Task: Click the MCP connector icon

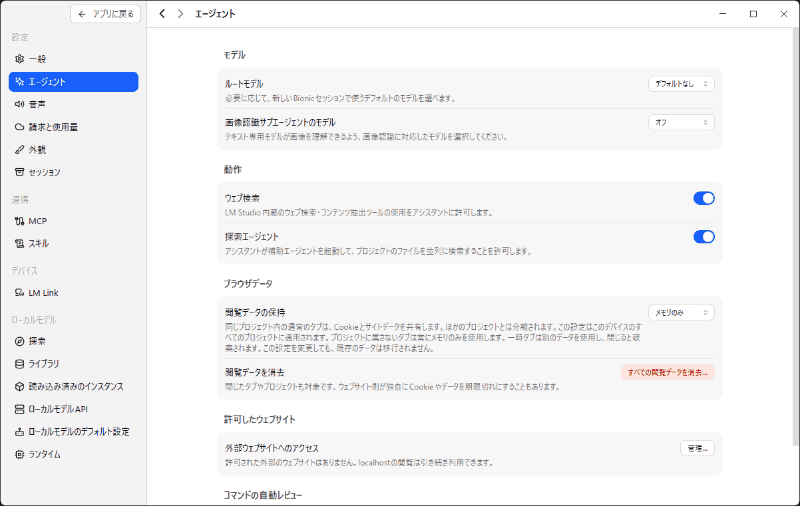Action: pos(19,221)
